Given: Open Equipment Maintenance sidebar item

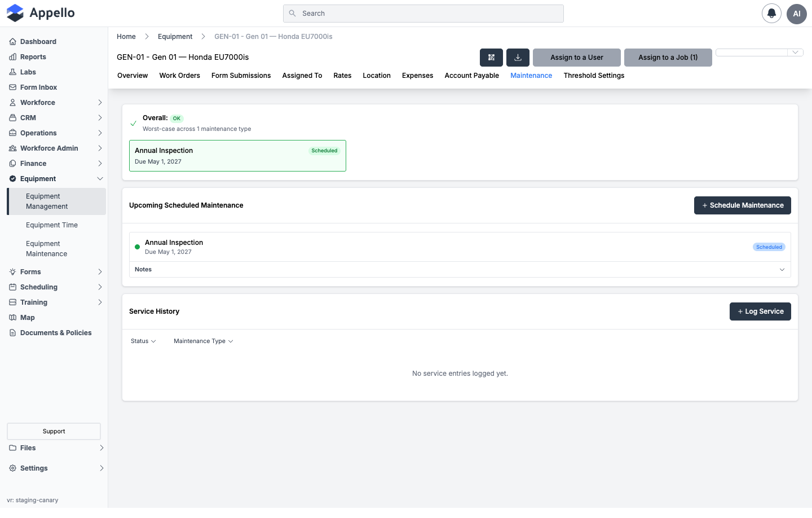Looking at the screenshot, I should pyautogui.click(x=46, y=249).
